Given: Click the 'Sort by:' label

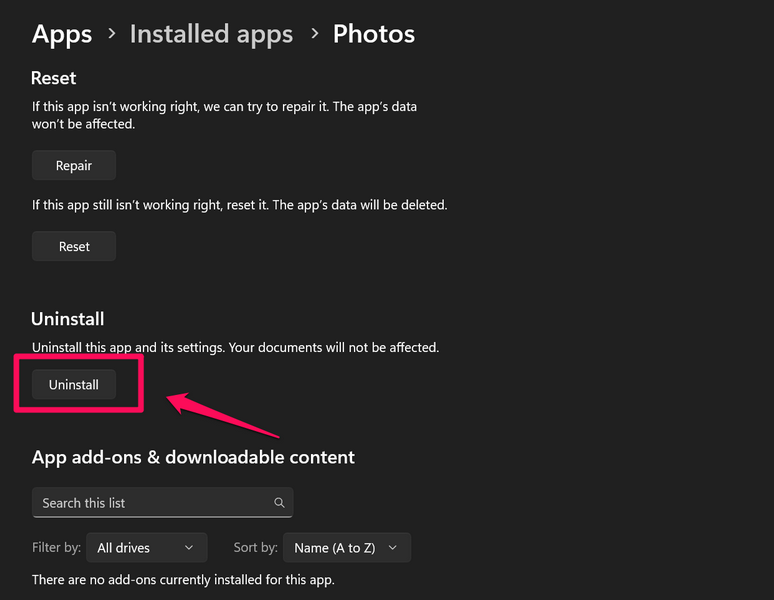Looking at the screenshot, I should (x=255, y=548).
